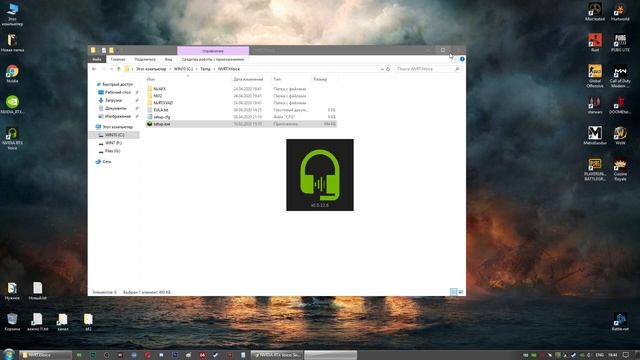Click the Back navigation arrow
The image size is (640, 360).
(x=94, y=69)
